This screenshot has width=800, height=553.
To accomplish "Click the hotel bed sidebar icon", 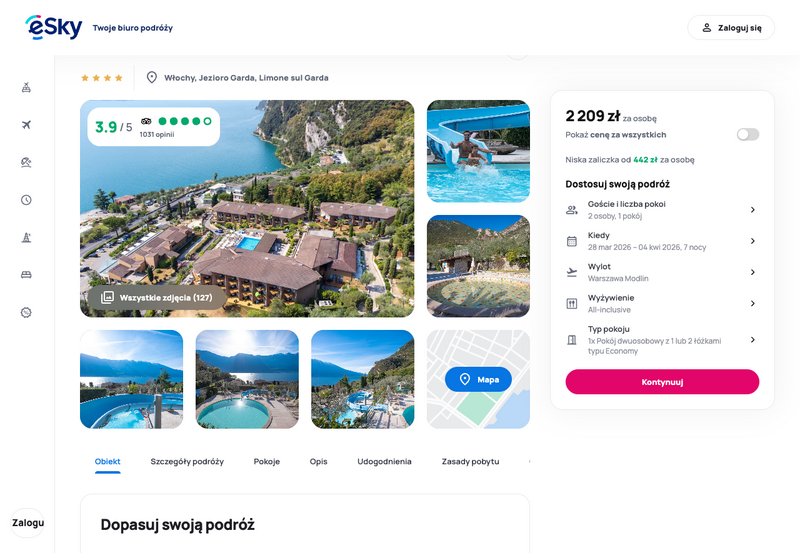I will [26, 275].
